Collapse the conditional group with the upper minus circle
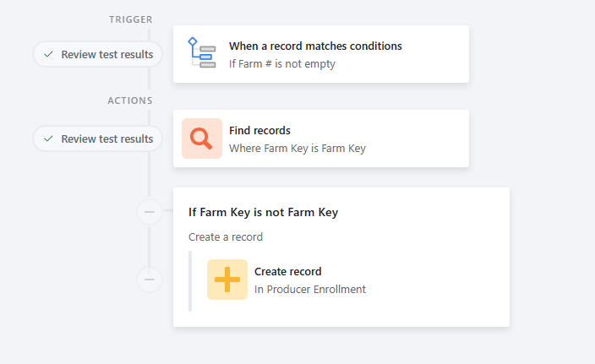The width and height of the screenshot is (595, 364). [x=150, y=212]
